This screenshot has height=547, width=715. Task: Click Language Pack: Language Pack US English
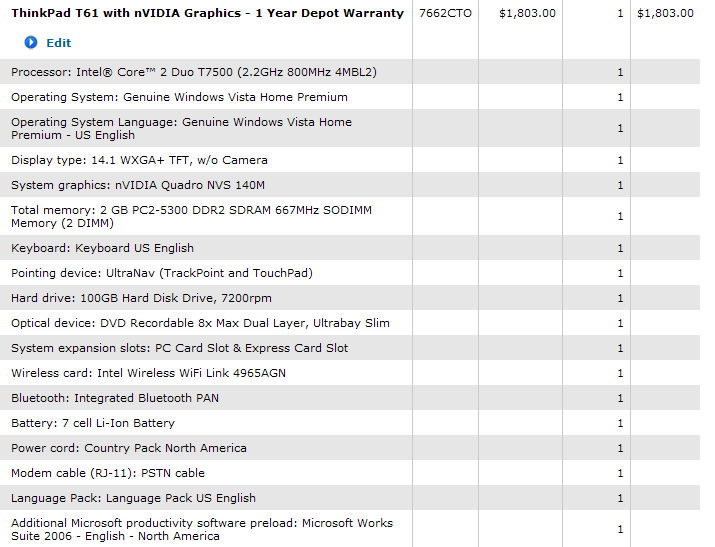133,498
